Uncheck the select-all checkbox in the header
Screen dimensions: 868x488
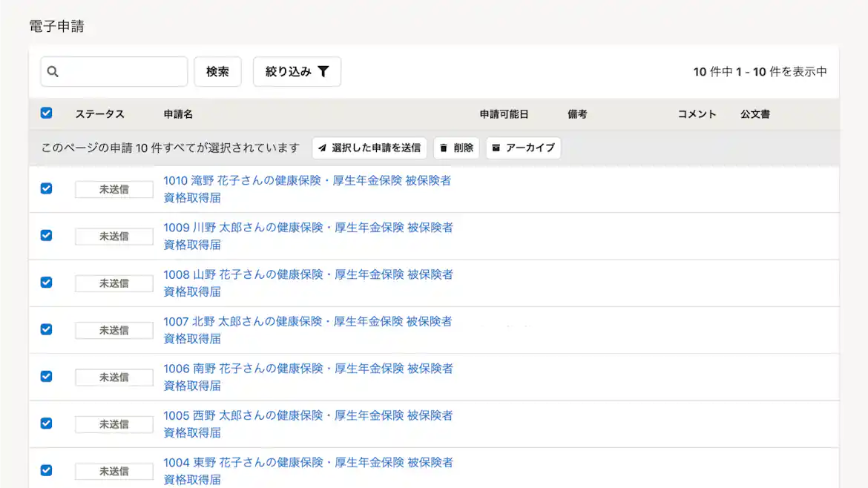(46, 113)
